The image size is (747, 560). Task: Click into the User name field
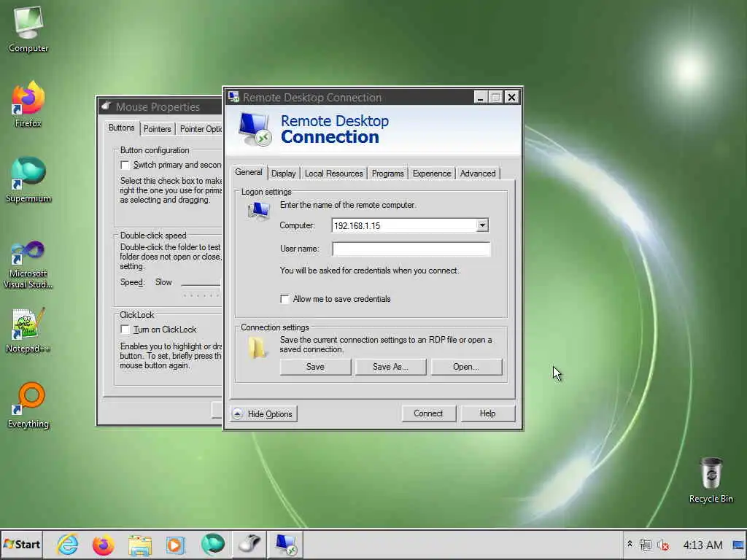coord(411,249)
